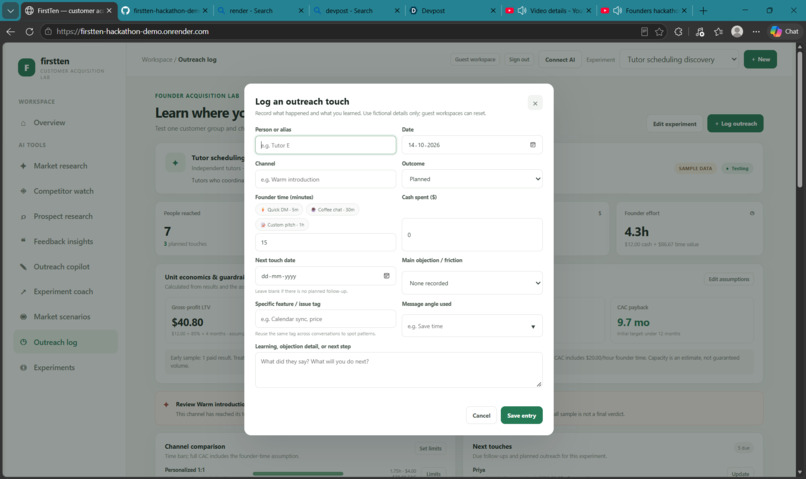Screen dimensions: 806x479
Task: Click the Update button next to Priya
Action: (740, 473)
